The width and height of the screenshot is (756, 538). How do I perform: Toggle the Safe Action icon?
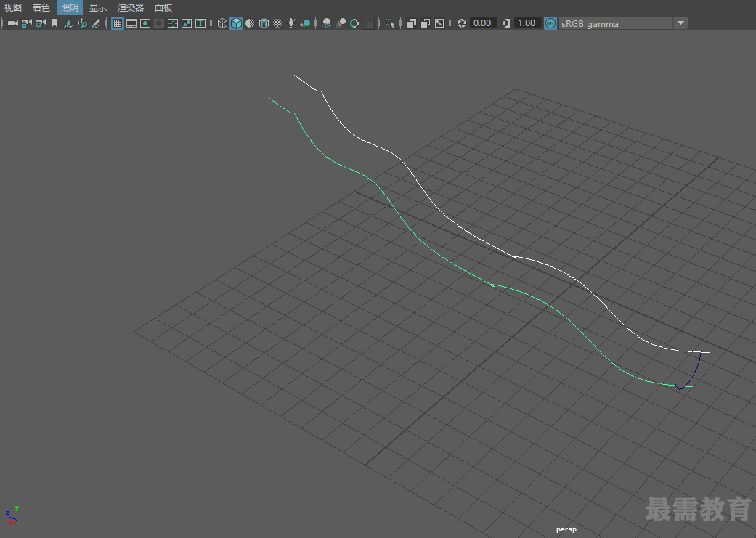[x=187, y=23]
